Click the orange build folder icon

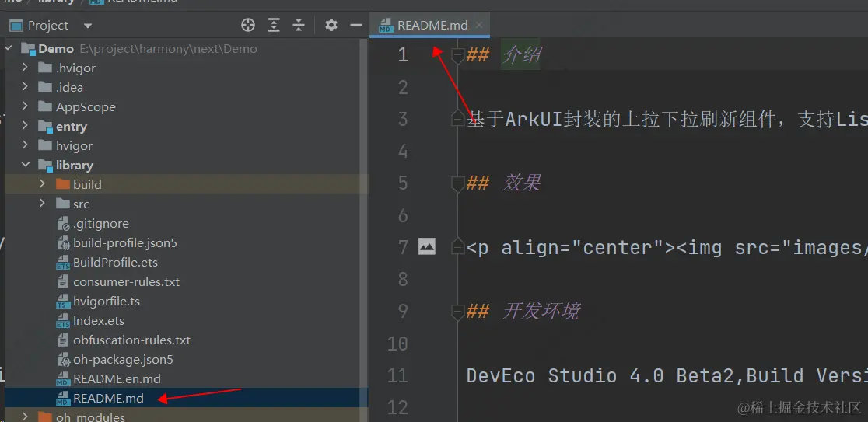[x=62, y=184]
